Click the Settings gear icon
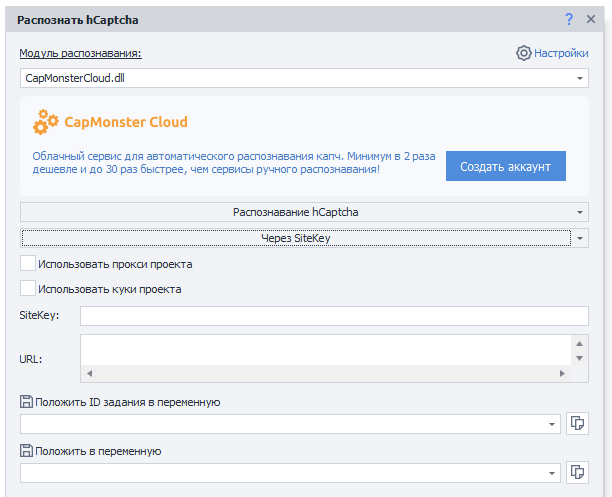The image size is (612, 497). point(523,53)
